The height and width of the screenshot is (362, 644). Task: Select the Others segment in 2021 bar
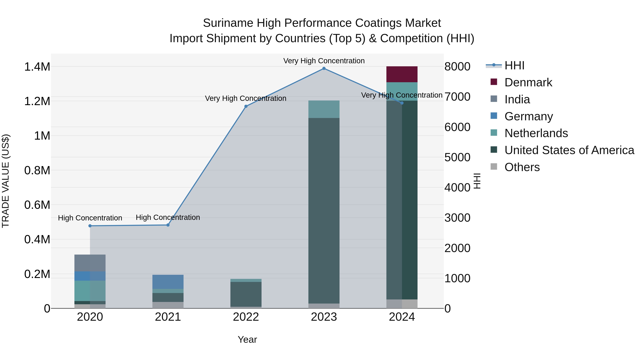(x=168, y=305)
